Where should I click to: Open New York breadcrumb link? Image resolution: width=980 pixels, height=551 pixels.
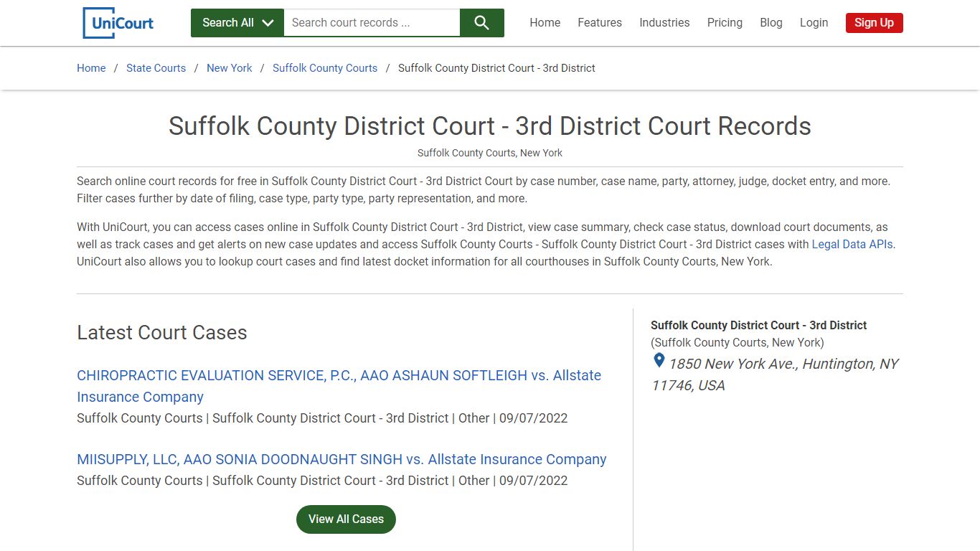[x=230, y=68]
